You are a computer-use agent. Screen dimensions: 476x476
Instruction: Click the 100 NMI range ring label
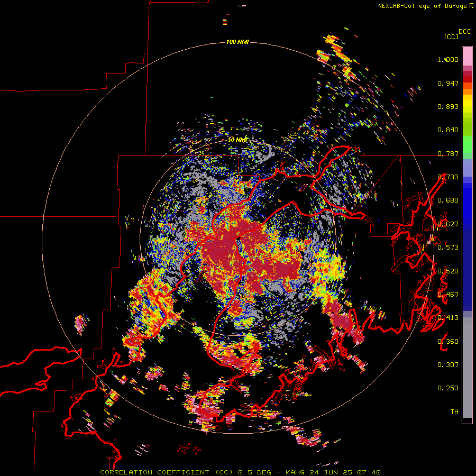[x=237, y=42]
